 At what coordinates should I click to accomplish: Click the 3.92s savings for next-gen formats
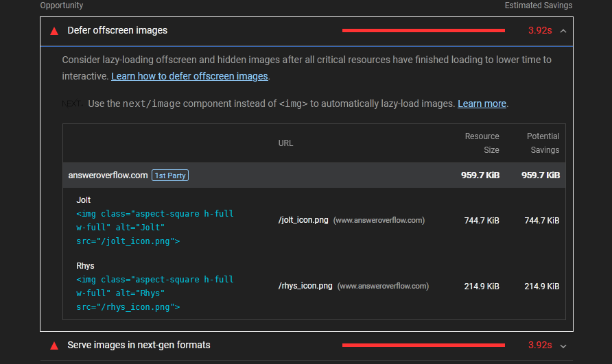point(540,345)
